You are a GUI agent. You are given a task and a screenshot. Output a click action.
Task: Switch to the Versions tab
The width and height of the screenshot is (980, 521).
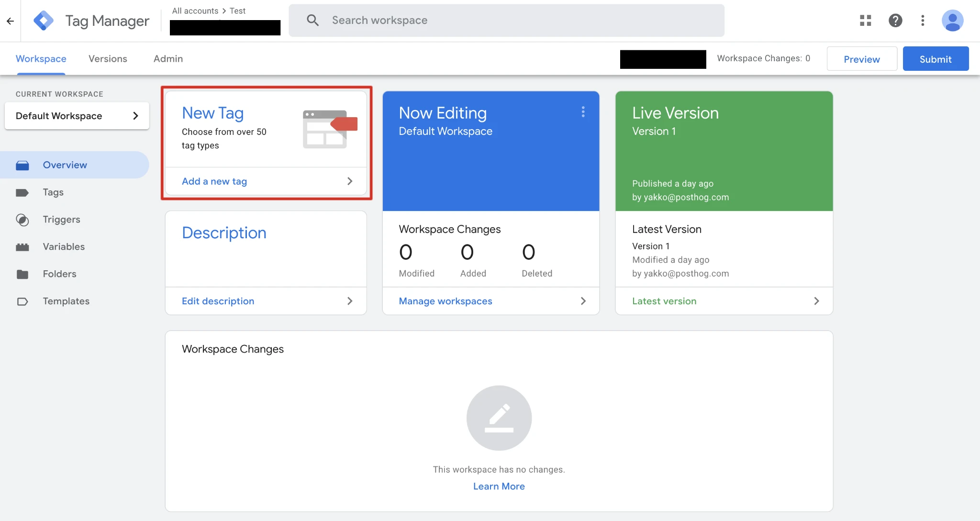click(x=108, y=59)
